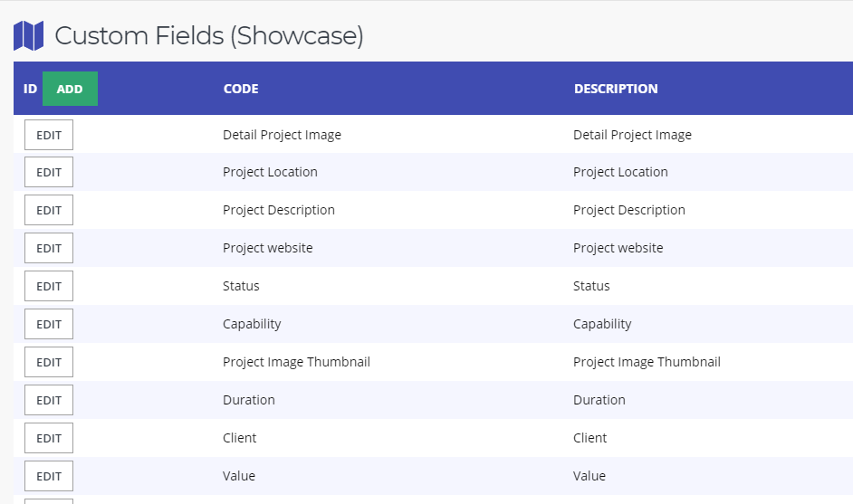Edit the Client custom field

point(49,438)
